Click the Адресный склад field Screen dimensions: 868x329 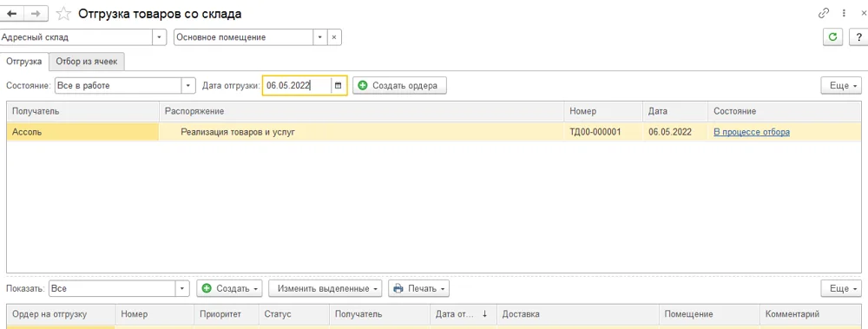click(x=76, y=37)
